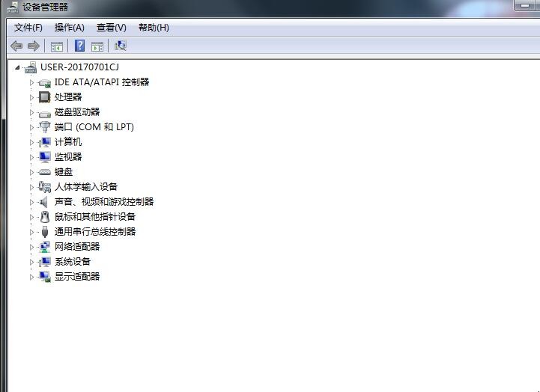540x392 pixels.
Task: Select the 鼠标和其他指针设备 item
Action: (95, 217)
